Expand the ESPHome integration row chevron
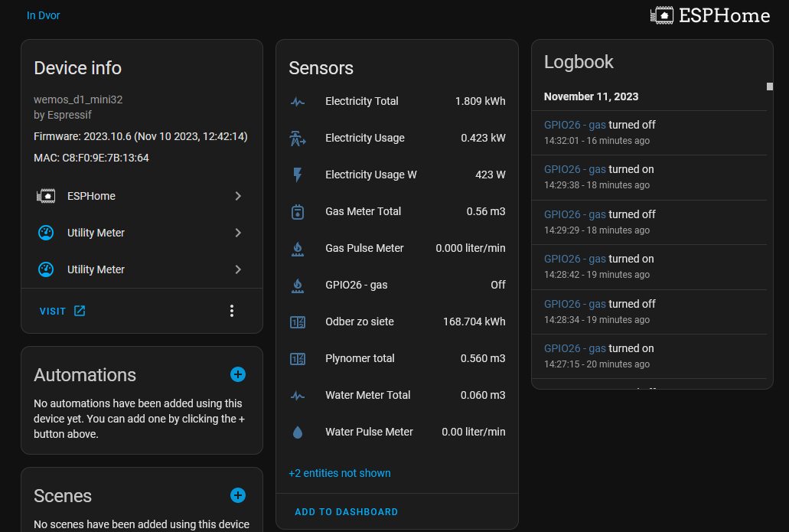Screen dimensions: 789x532 (238, 196)
